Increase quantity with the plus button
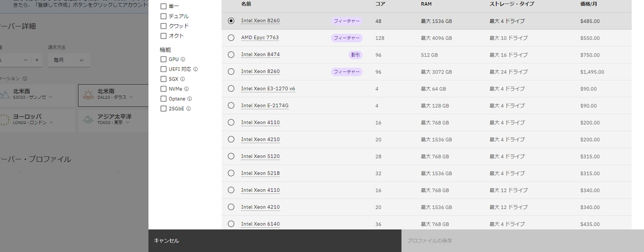Screen dimensions: 644x252 (x=36, y=60)
